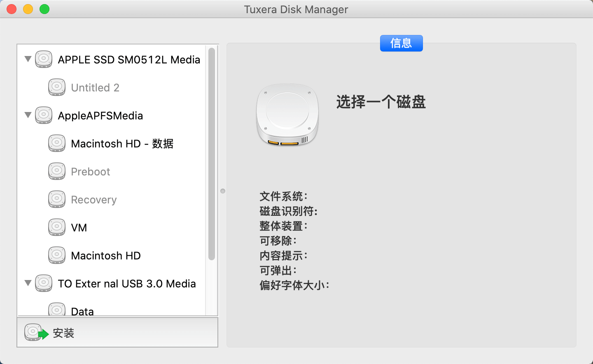593x364 pixels.
Task: Click the AppleAPFSMedia disk icon
Action: (44, 115)
